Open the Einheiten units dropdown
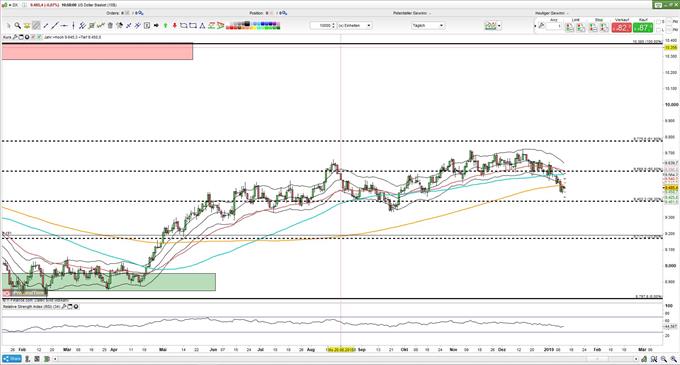Screen dimensions: 680x365 [354, 26]
